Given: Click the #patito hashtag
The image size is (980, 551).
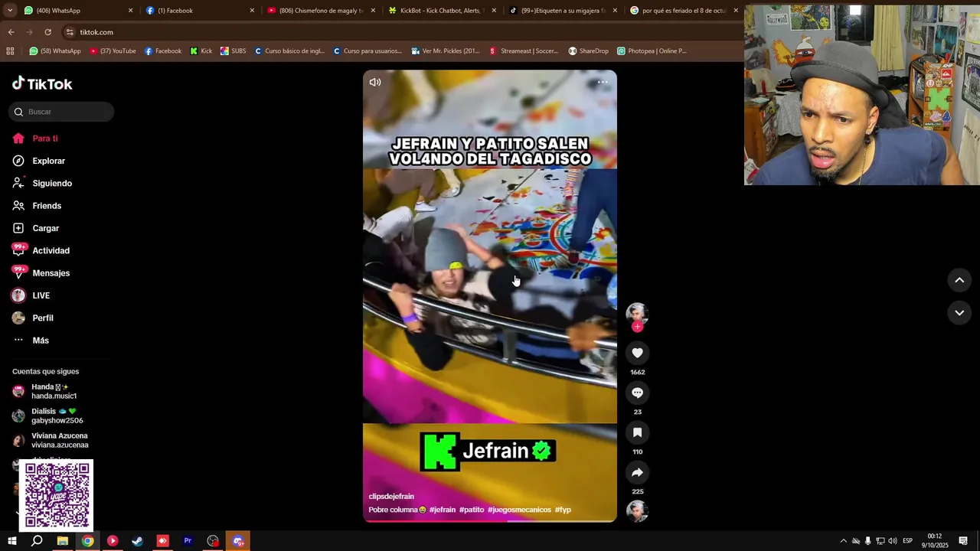Looking at the screenshot, I should coord(472,510).
